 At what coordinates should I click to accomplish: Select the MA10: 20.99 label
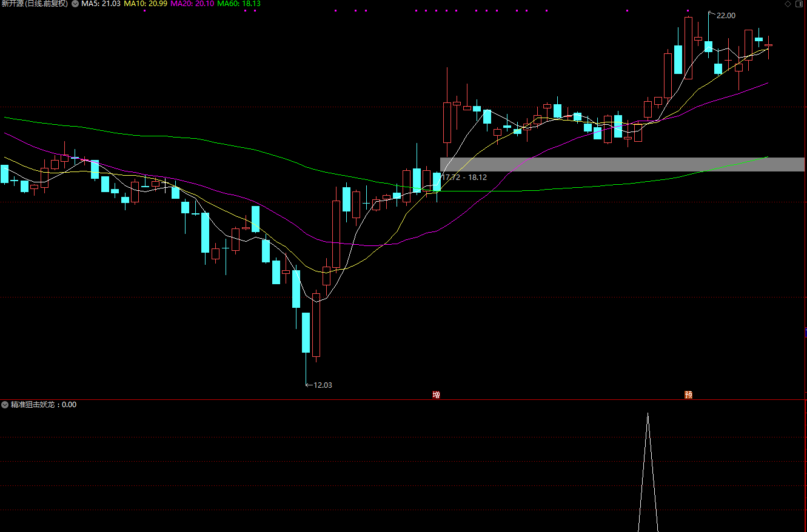[x=146, y=4]
